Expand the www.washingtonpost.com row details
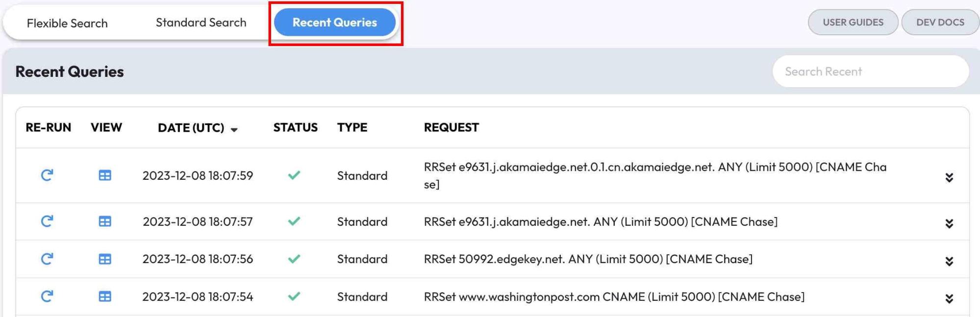 point(949,298)
